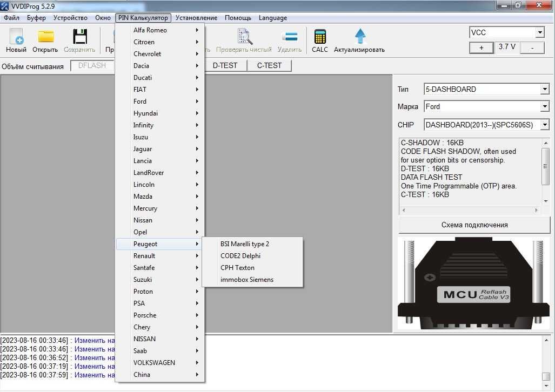Click the D-TEST read range button
Image resolution: width=555 pixels, height=392 pixels.
pyautogui.click(x=225, y=65)
